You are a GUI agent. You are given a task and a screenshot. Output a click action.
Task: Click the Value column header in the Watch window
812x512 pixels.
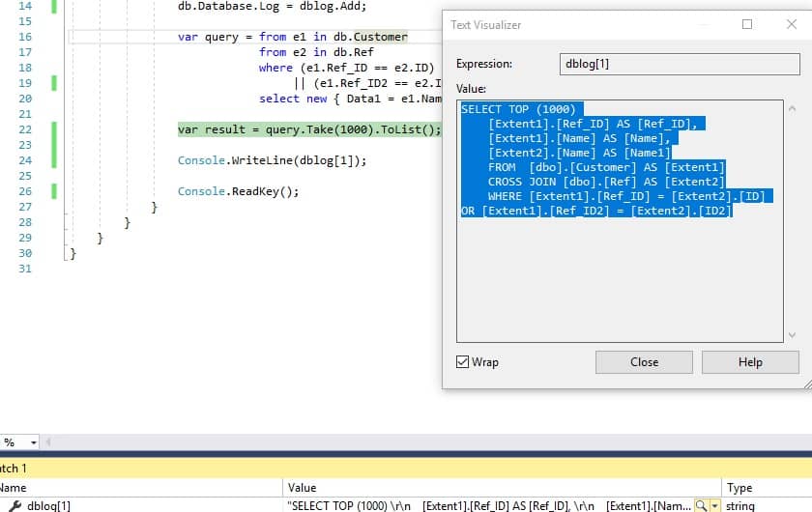click(x=302, y=488)
